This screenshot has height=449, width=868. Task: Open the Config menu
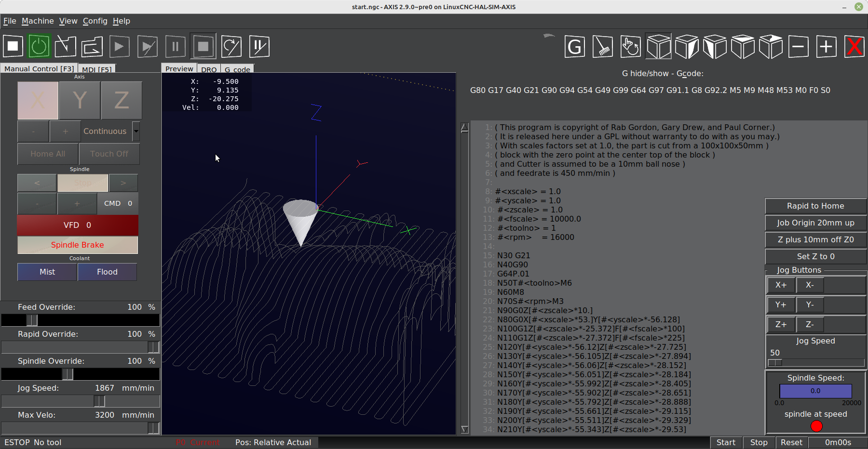pos(95,21)
